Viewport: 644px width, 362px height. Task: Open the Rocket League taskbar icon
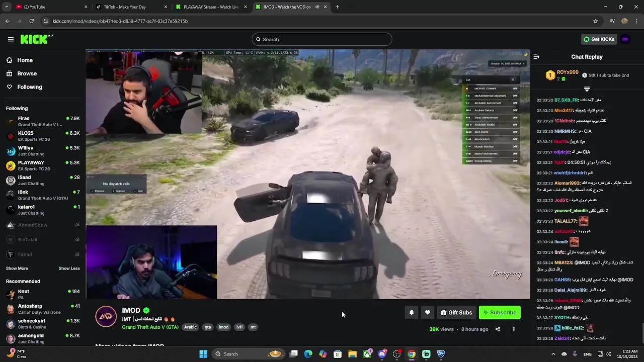tap(441, 354)
